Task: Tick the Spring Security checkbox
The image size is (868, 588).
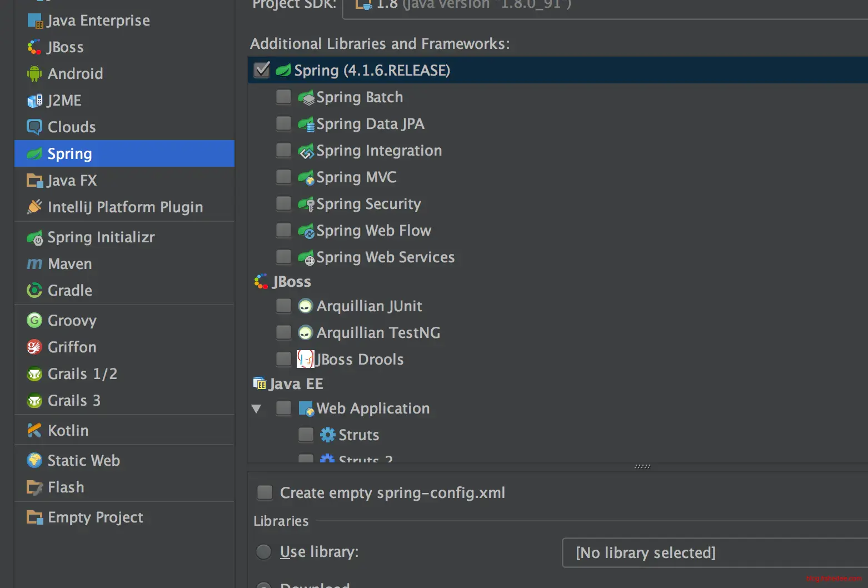Action: pyautogui.click(x=283, y=204)
